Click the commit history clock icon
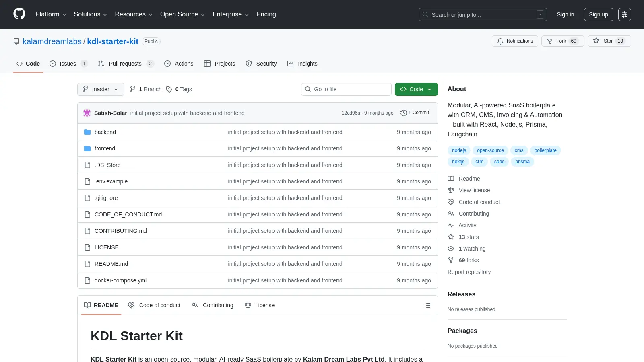The width and height of the screenshot is (644, 362). point(403,113)
